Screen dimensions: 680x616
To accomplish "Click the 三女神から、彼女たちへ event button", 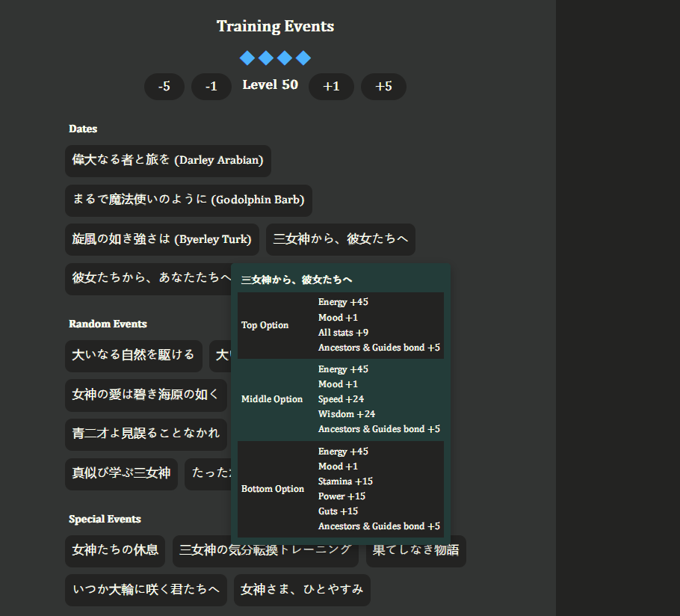I will (x=341, y=239).
